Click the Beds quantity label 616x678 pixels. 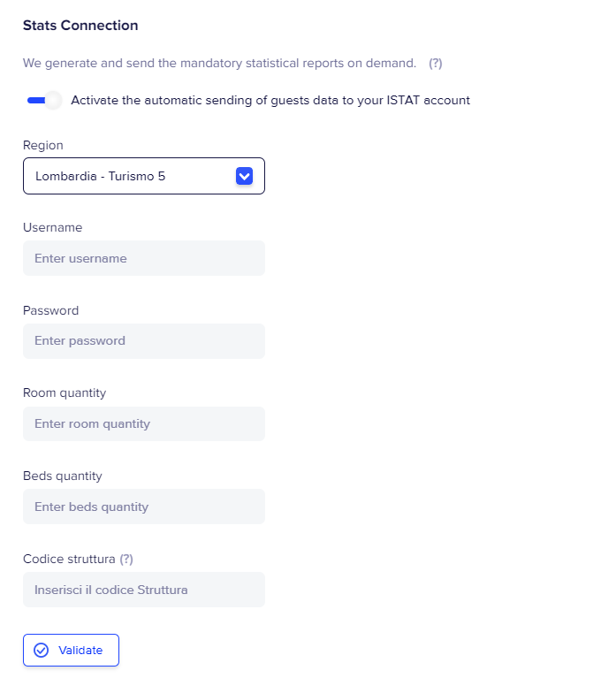[62, 476]
